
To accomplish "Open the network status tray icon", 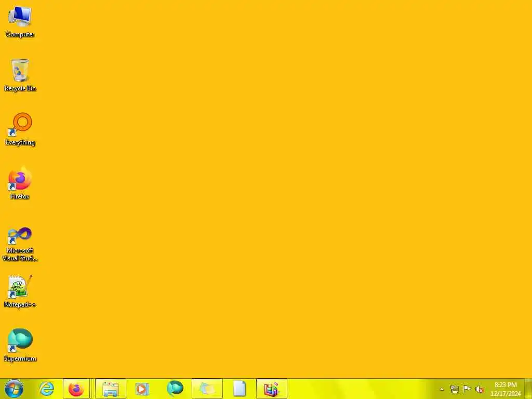I will pos(454,389).
